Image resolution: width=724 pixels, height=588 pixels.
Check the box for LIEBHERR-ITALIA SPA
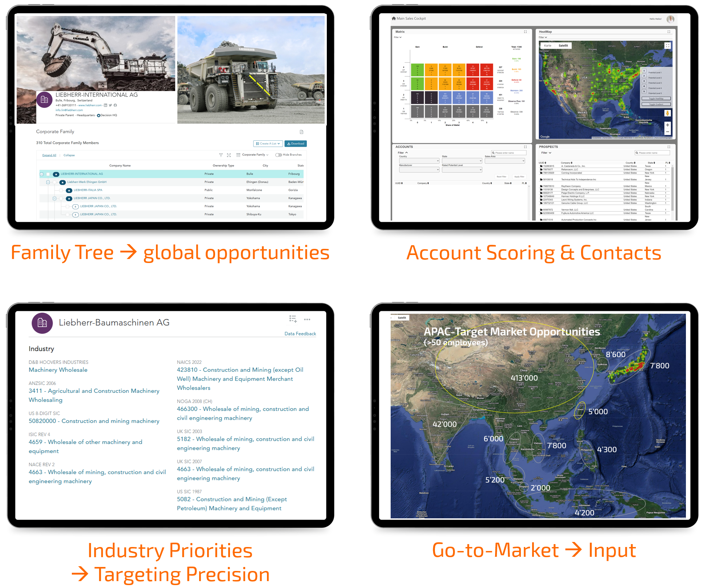tap(61, 190)
